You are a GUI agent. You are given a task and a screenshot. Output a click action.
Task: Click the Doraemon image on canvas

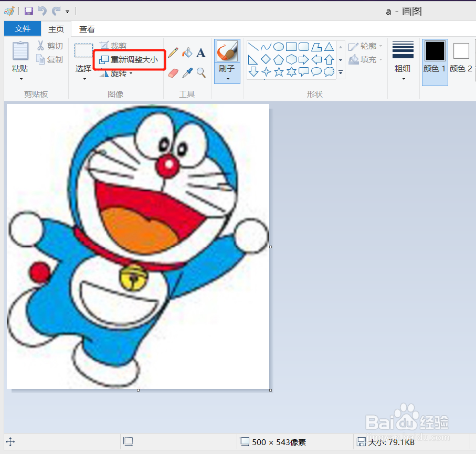138,246
